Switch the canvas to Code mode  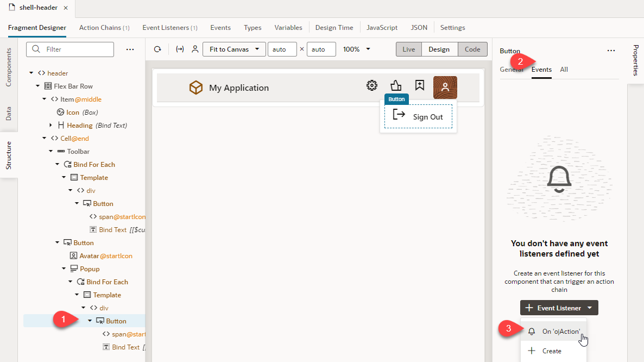tap(472, 49)
